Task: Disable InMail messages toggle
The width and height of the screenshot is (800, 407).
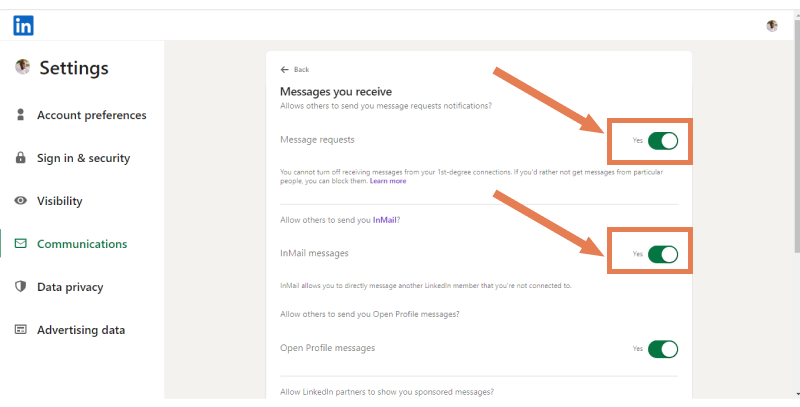Action: [x=663, y=254]
